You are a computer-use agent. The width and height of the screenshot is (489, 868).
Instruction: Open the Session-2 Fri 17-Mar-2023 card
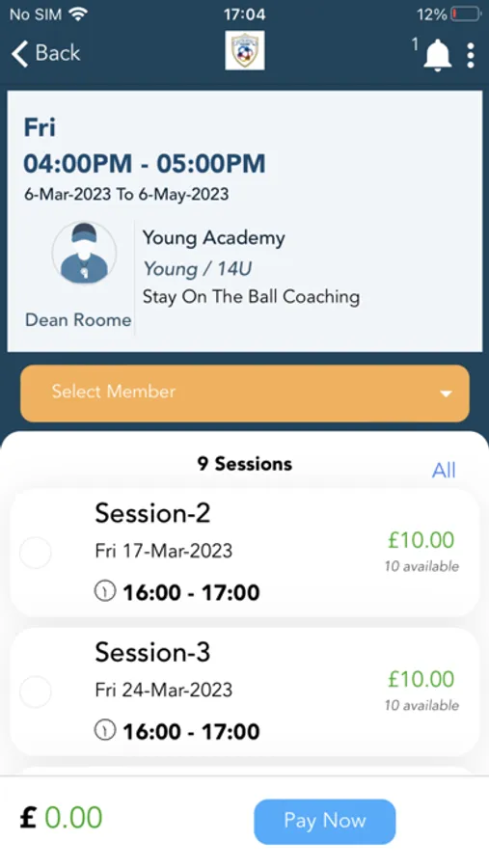tap(245, 553)
